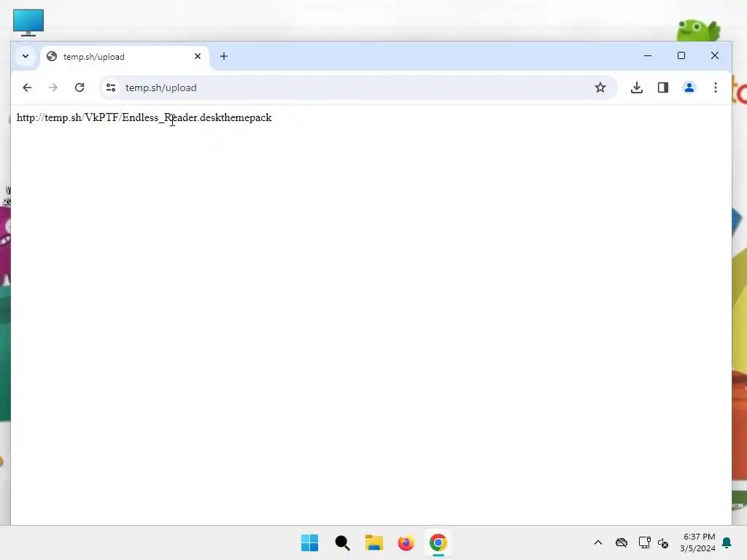Click the Chrome taskbar icon

click(438, 542)
